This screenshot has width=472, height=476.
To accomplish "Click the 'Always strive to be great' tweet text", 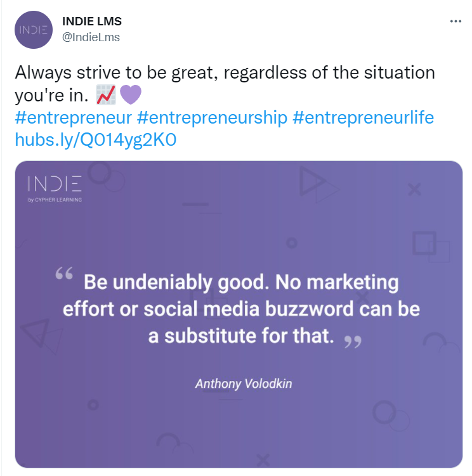I will [x=225, y=84].
